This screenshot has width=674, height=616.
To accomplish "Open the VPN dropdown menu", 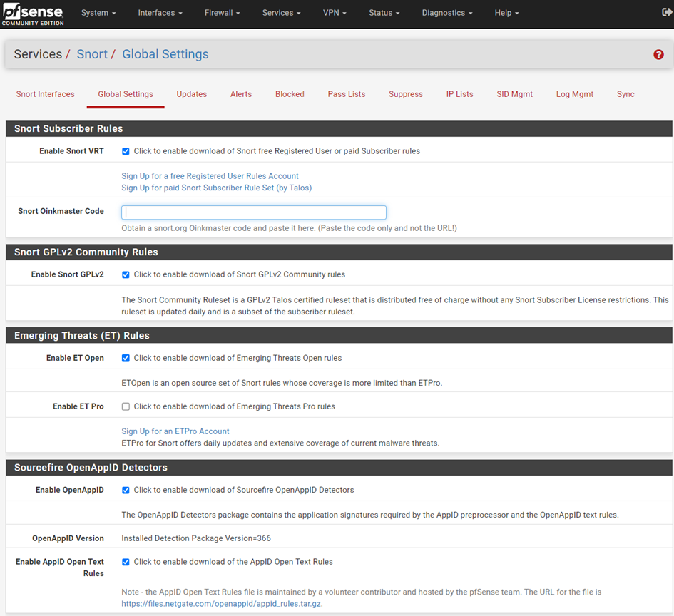I will 335,13.
